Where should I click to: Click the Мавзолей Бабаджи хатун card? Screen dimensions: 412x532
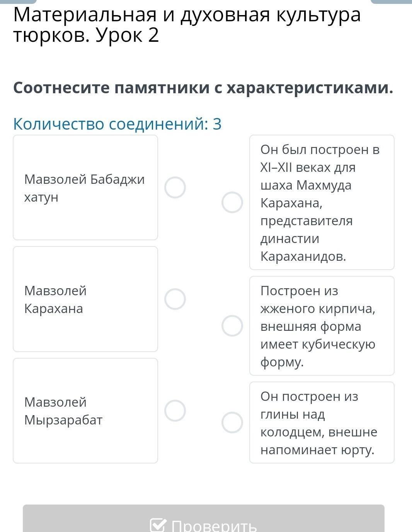(85, 188)
